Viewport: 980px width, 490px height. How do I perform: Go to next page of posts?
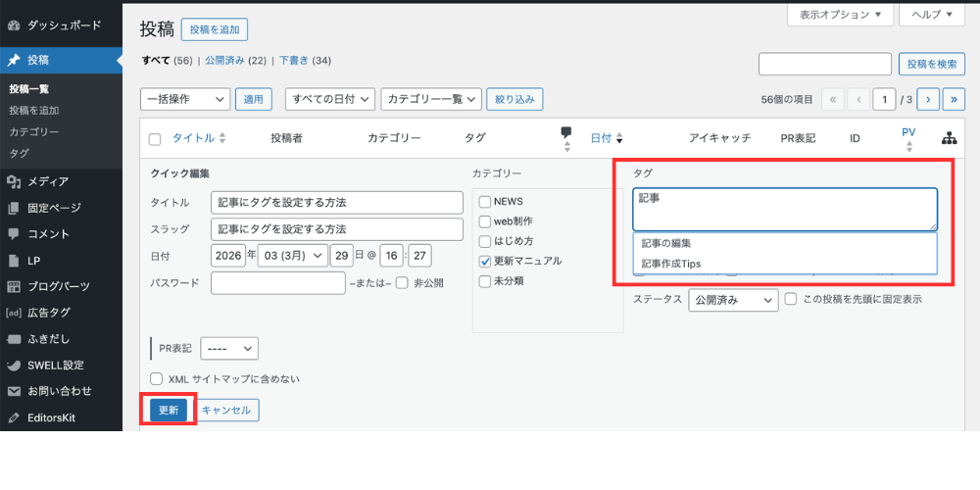click(x=926, y=99)
